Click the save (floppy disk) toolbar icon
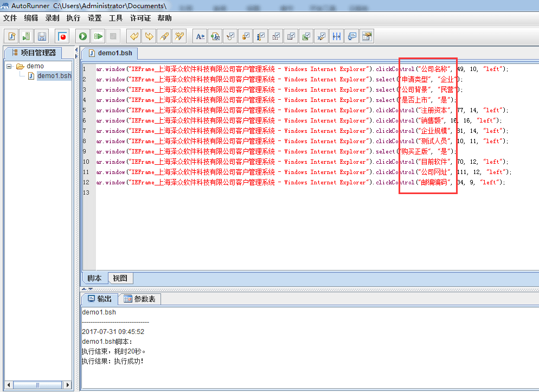The height and width of the screenshot is (392, 539). pos(42,36)
